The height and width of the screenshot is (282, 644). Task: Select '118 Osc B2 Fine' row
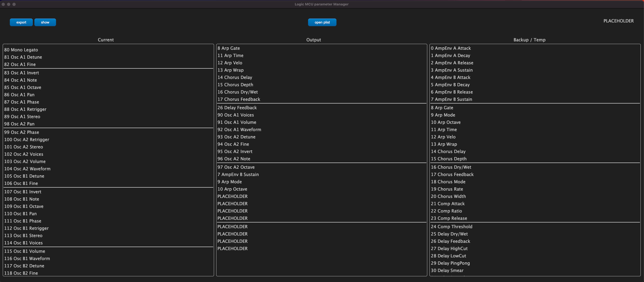[x=108, y=273]
